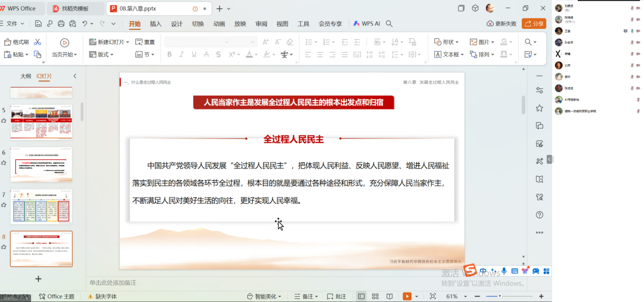Toggle normal view button in status bar

(361, 296)
